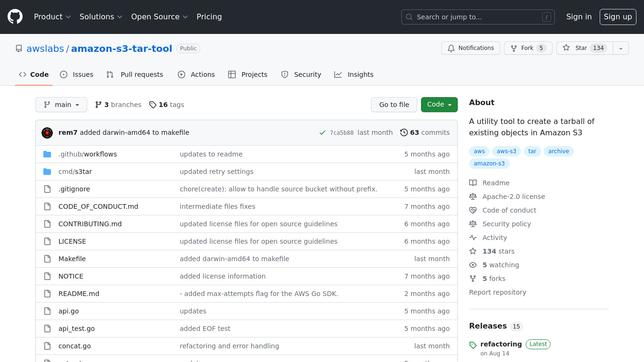
Task: Click the commit history clock icon
Action: pos(404,132)
